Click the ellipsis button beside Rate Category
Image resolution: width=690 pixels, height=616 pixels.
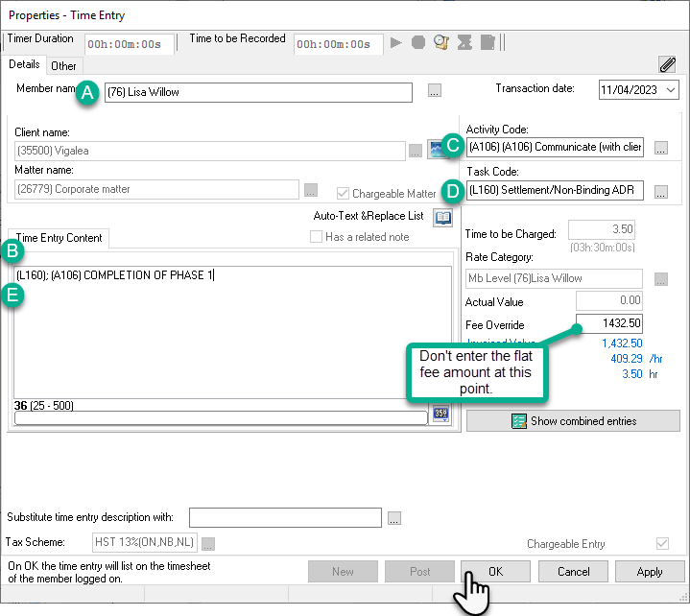pyautogui.click(x=660, y=279)
